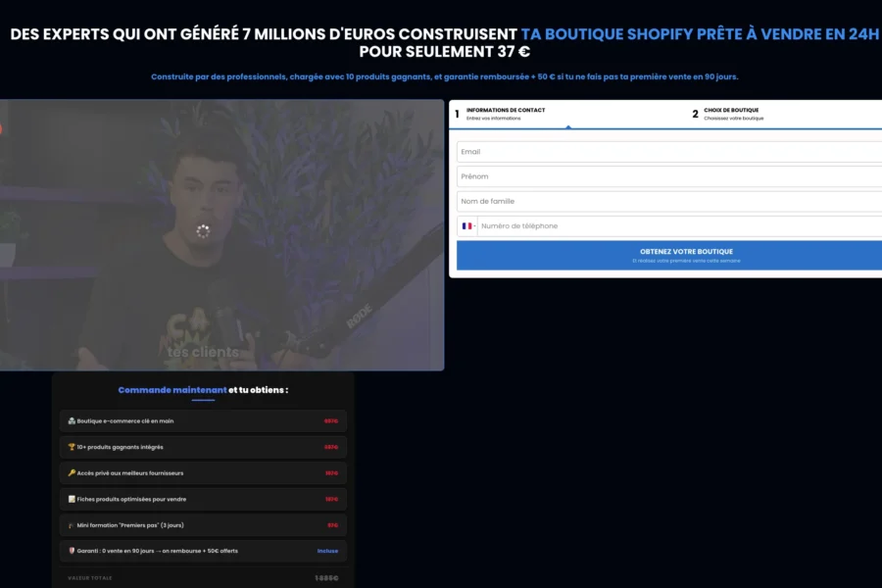Click the trophy icon beside 10+ produits gagnants
The height and width of the screenshot is (588, 882).
(72, 447)
